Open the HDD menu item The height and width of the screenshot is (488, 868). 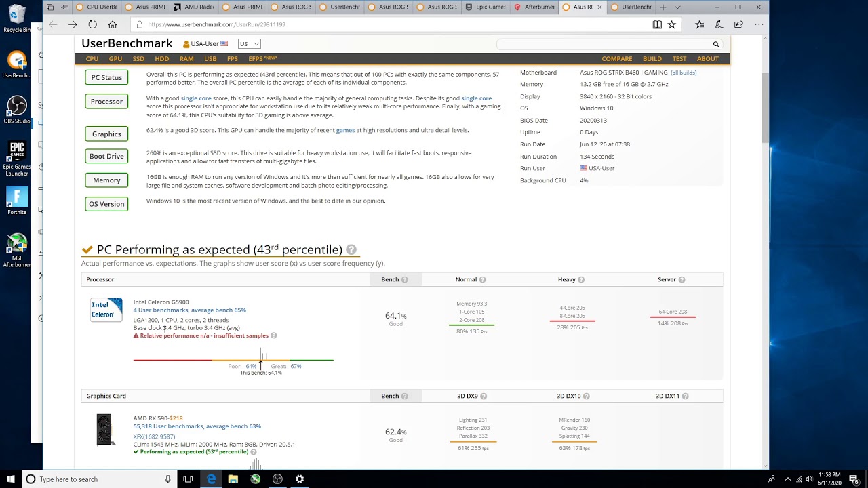[x=162, y=59]
